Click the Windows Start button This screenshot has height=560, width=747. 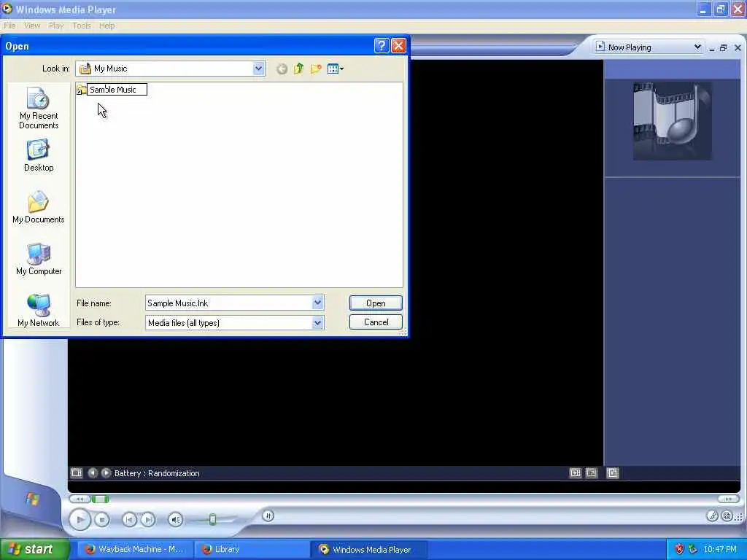[x=34, y=549]
